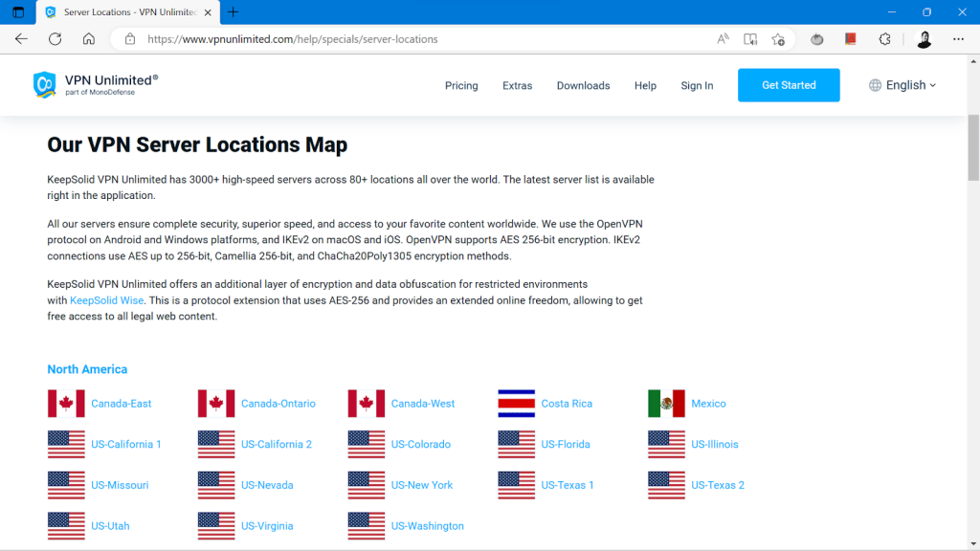Open the Pricing menu item
980x551 pixels.
click(461, 85)
